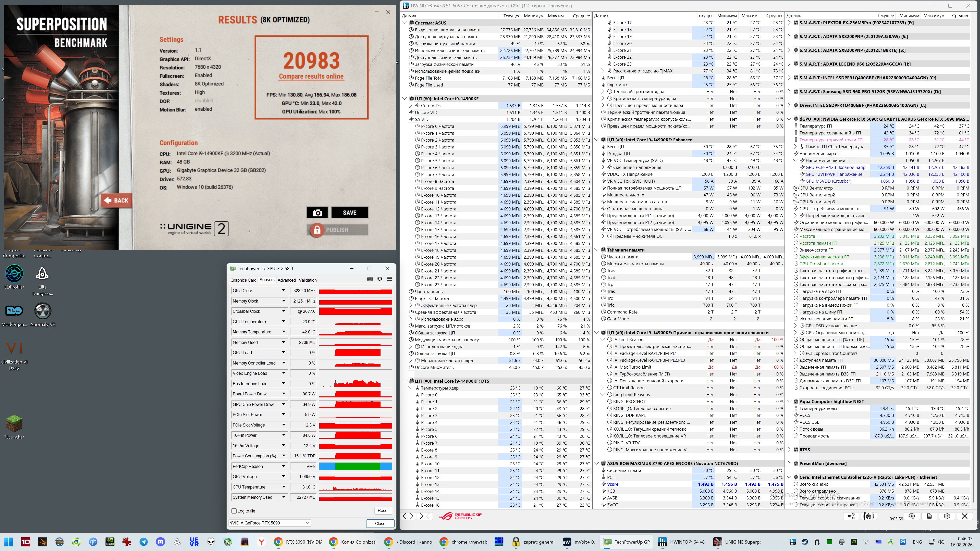Open Discord from the taskbar
The height and width of the screenshot is (551, 980).
[161, 542]
